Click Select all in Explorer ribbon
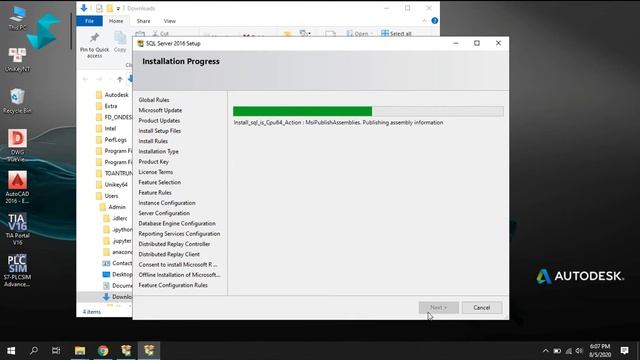This screenshot has height=360, width=640. click(x=396, y=33)
